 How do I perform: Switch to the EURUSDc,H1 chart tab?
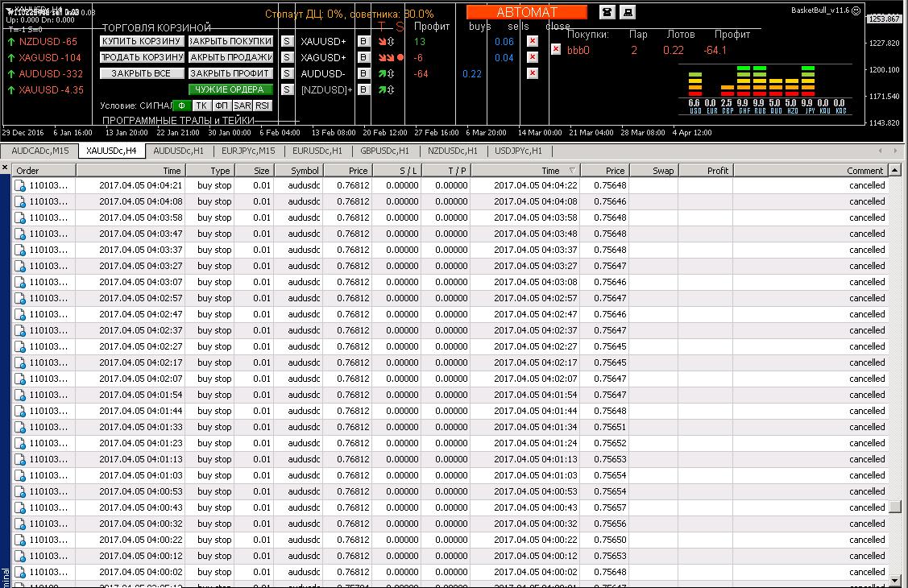tap(317, 151)
